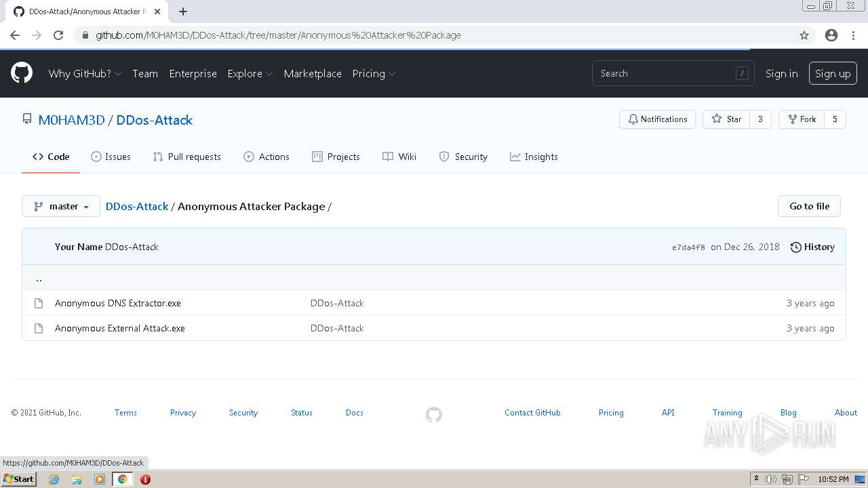Click the file icon for Anonymous External Attack.exe

39,328
